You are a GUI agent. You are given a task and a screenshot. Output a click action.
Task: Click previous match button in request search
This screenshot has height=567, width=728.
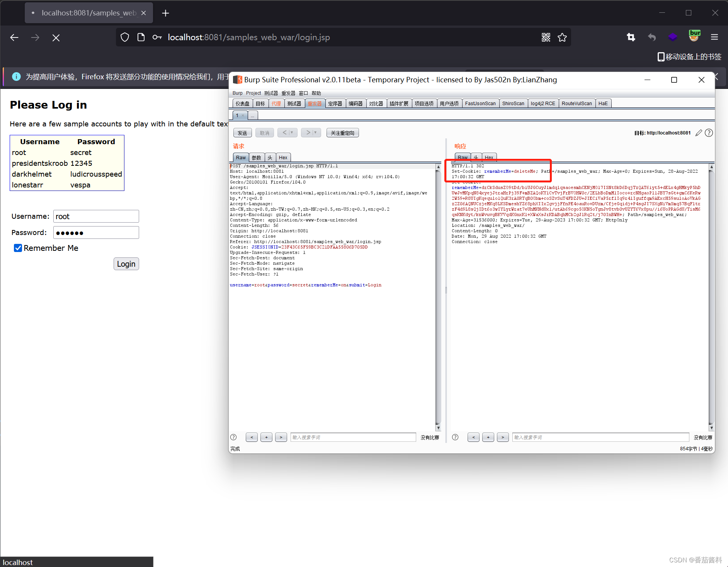coord(252,437)
